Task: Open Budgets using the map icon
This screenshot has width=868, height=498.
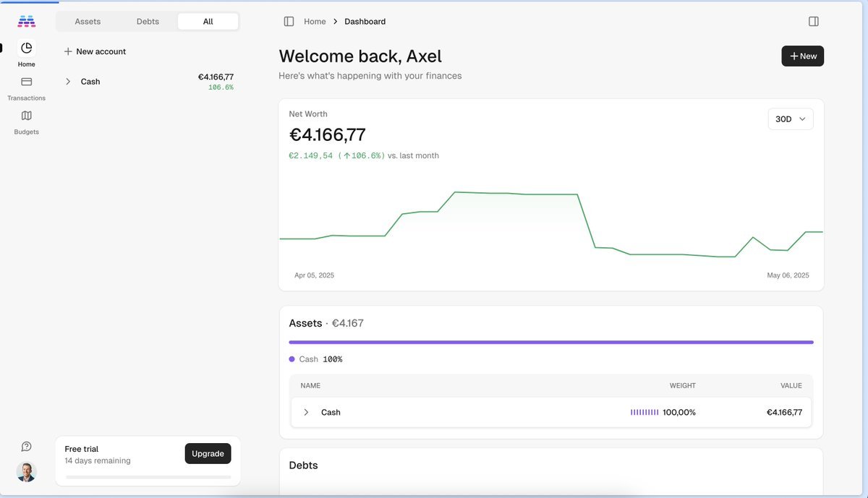Action: pos(27,116)
